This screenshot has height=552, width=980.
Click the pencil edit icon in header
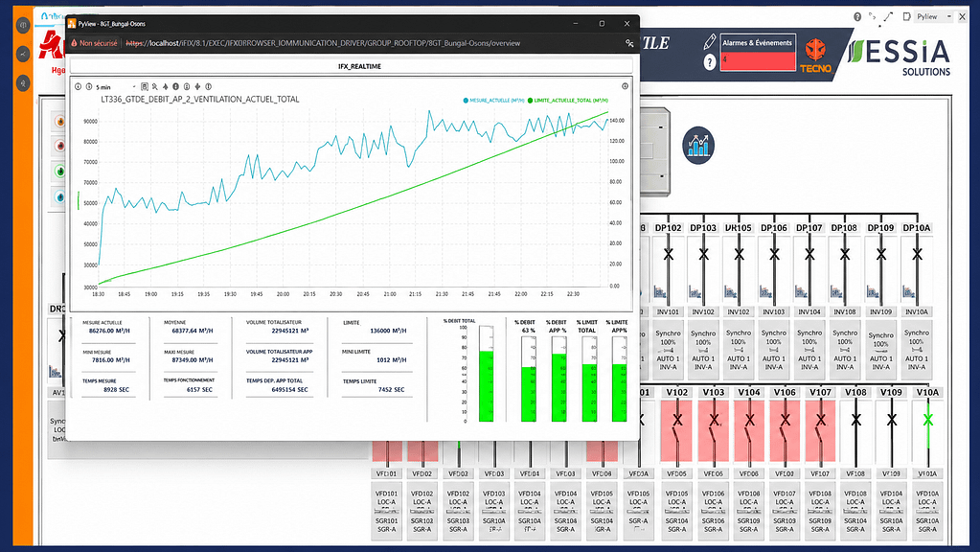(x=710, y=42)
